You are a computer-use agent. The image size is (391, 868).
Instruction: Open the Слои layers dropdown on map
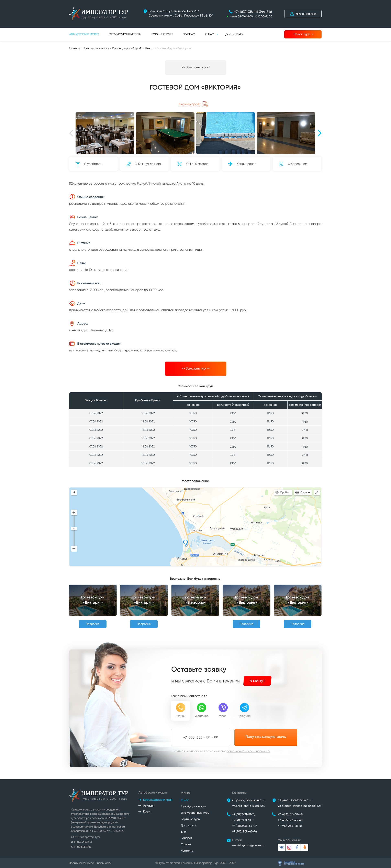click(303, 492)
